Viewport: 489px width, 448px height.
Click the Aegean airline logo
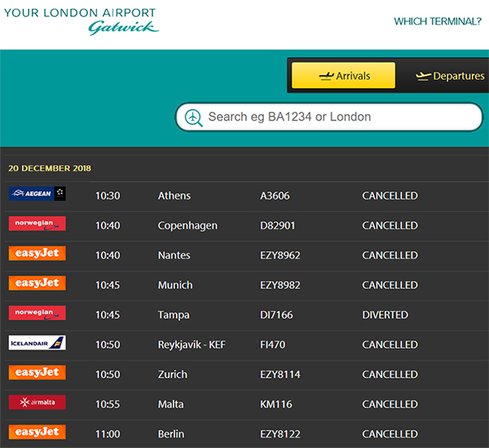point(37,194)
